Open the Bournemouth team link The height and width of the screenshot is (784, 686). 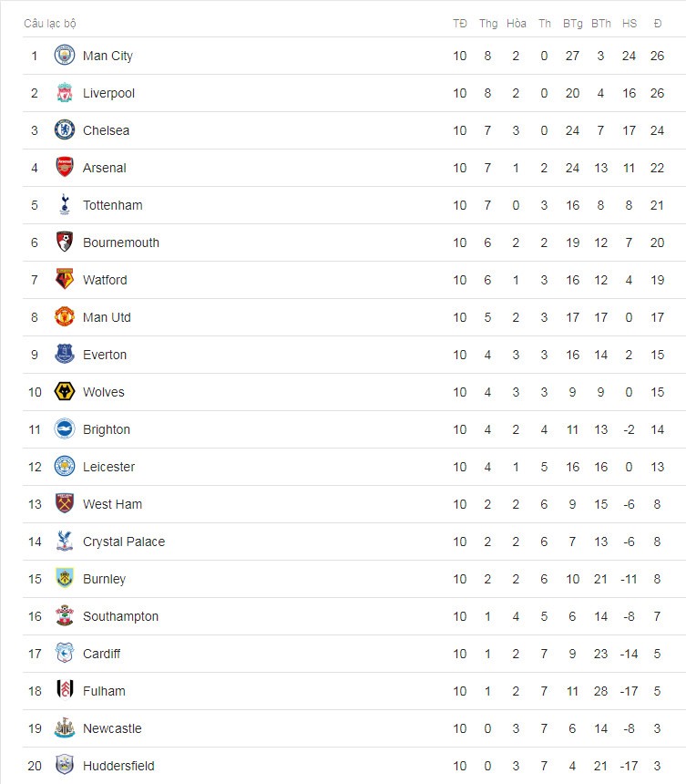point(121,242)
